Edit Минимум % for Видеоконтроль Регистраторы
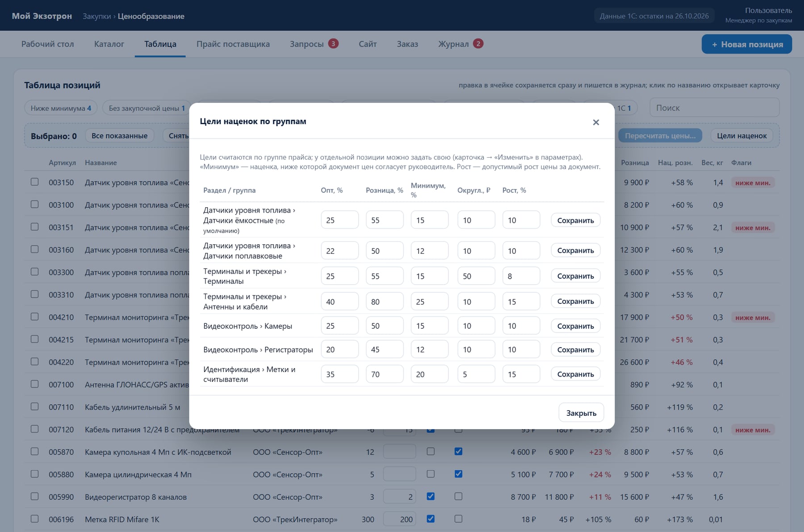Viewport: 804px width, 532px height. coord(429,349)
